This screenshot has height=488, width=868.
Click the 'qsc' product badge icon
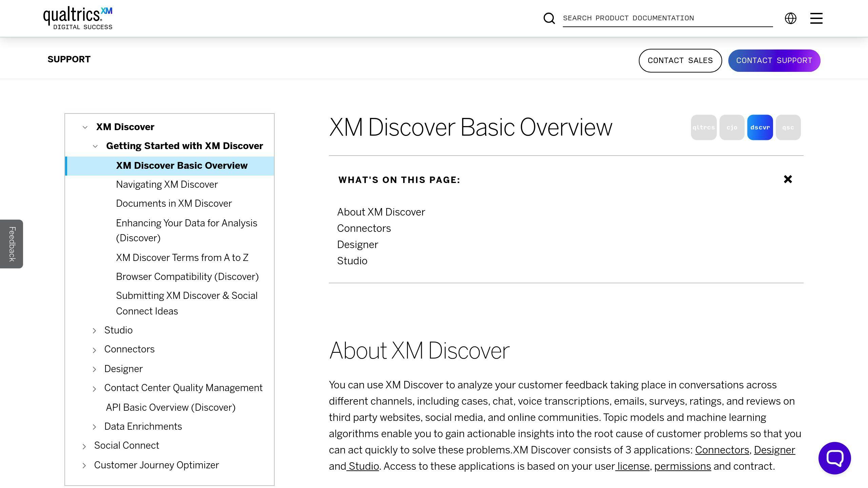point(788,127)
